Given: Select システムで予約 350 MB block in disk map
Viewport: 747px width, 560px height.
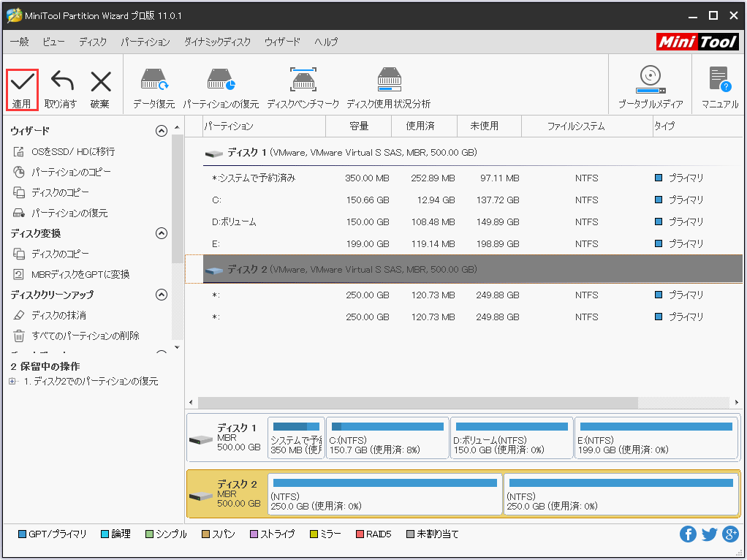Looking at the screenshot, I should (296, 438).
